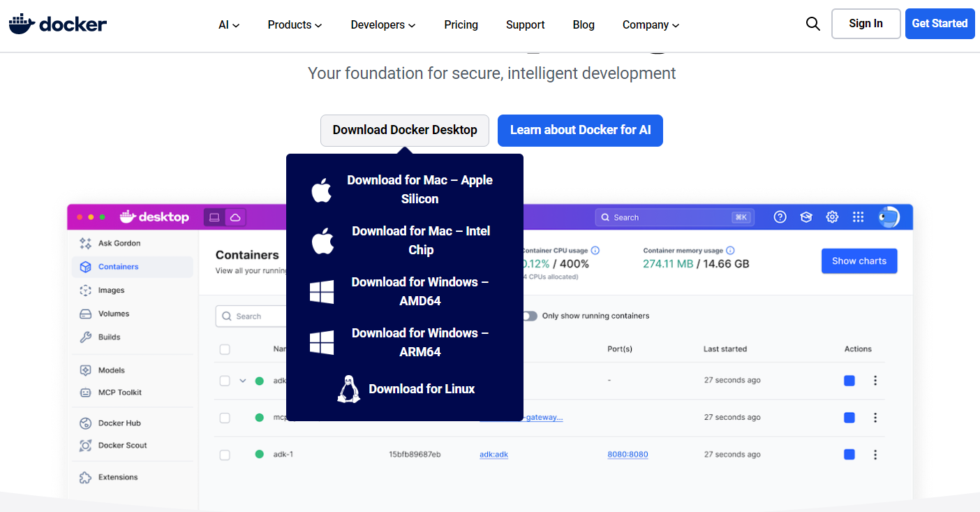The image size is (980, 512).
Task: Click the CPU usage info icon
Action: click(595, 250)
